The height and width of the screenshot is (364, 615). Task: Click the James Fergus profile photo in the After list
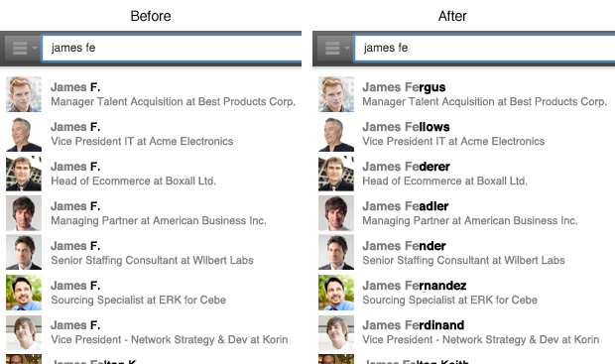click(x=336, y=94)
